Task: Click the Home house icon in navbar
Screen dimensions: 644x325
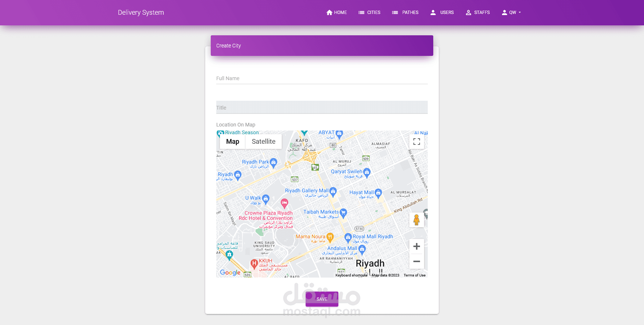Action: pyautogui.click(x=330, y=12)
